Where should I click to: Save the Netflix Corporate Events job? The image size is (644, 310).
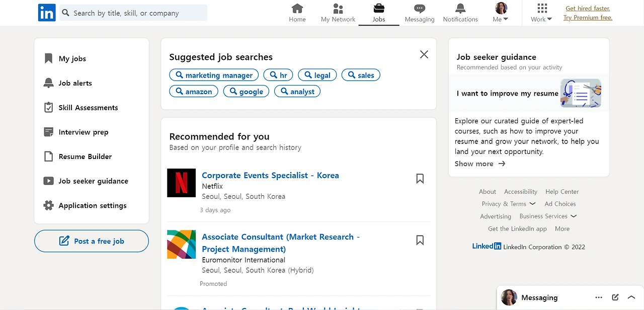420,179
